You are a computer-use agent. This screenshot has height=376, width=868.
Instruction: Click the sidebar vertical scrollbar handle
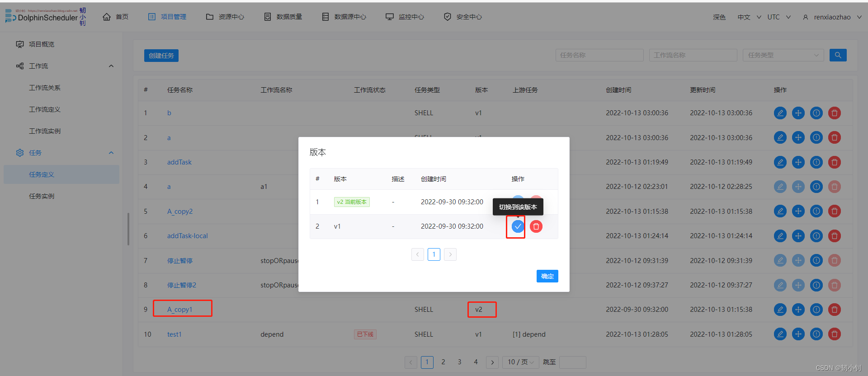point(128,229)
